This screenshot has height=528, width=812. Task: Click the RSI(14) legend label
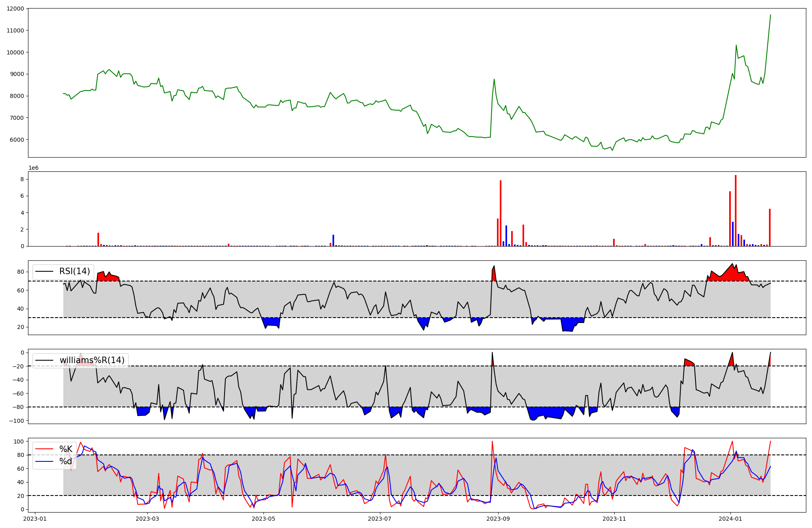74,271
